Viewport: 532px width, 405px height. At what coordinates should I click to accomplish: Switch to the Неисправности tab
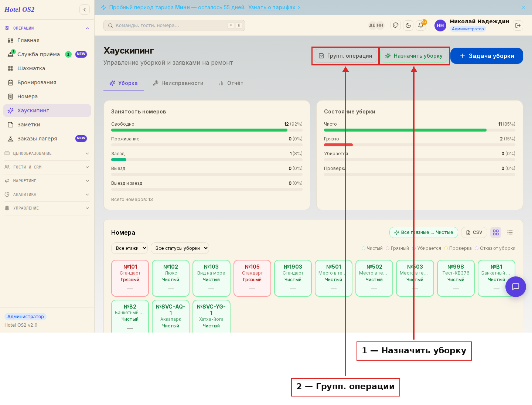click(x=178, y=83)
